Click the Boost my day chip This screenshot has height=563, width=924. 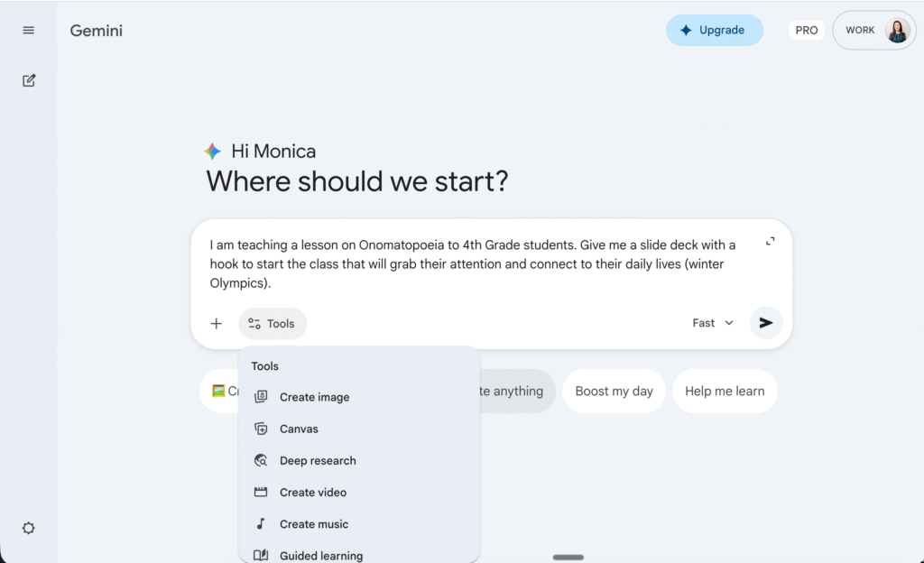point(614,391)
